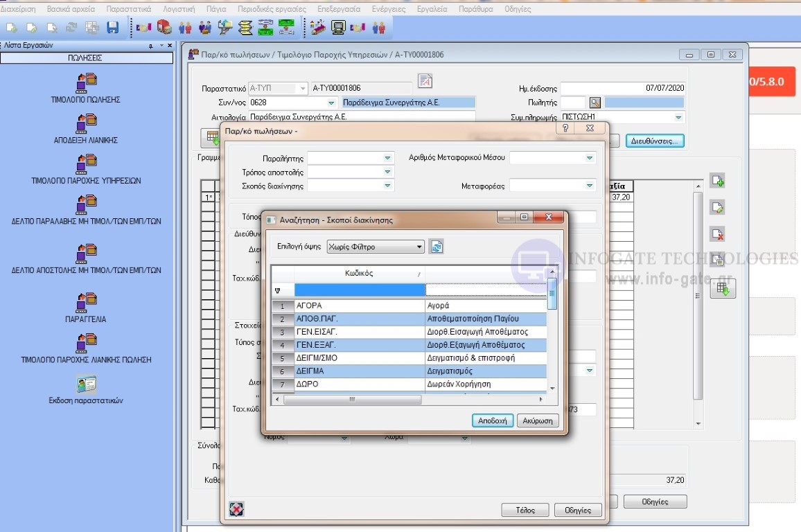Expand the Παραλήπτης dropdown
Image resolution: width=801 pixels, height=532 pixels.
coord(387,158)
